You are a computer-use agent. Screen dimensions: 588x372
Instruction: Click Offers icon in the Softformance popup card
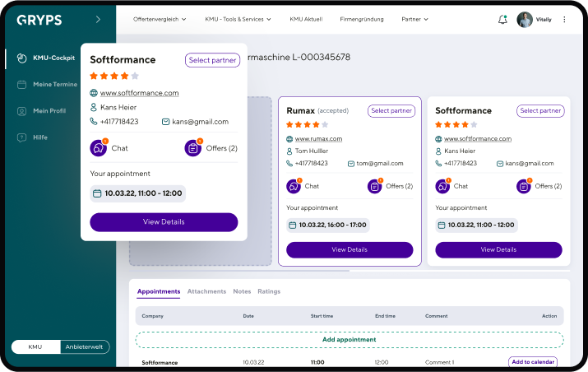coord(193,148)
